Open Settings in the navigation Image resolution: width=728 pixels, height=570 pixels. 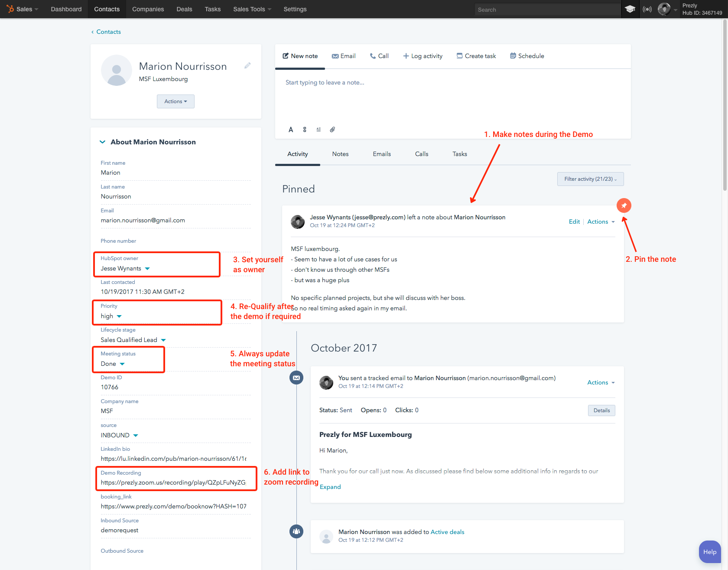(x=295, y=9)
